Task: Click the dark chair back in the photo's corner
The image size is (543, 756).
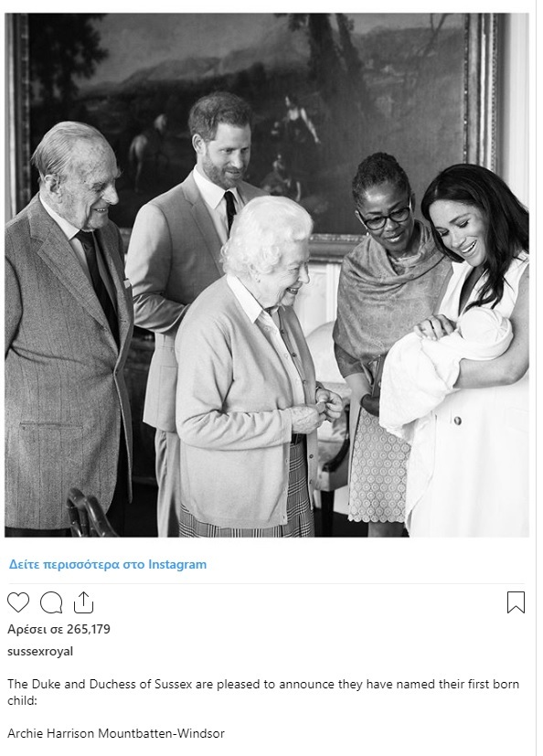Action: pos(90,514)
